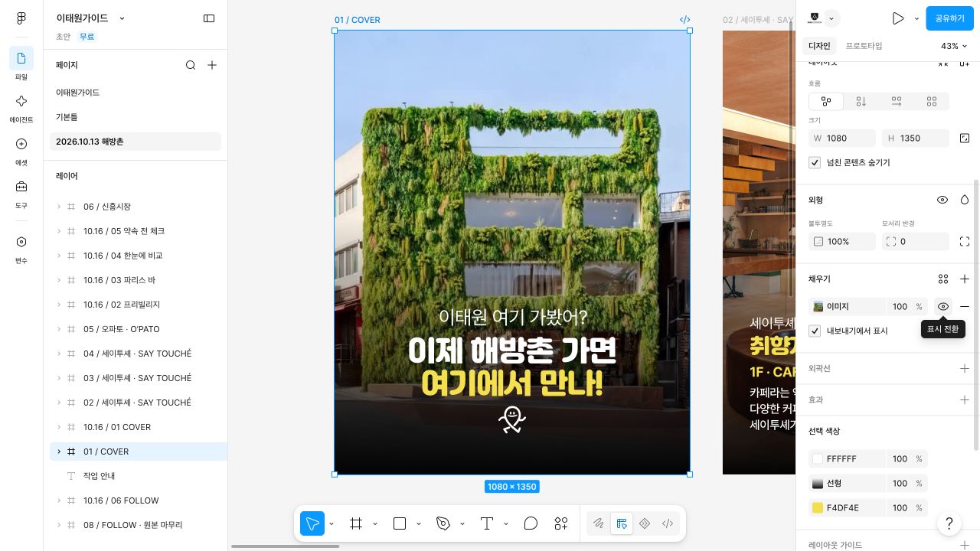Add a layout guide via 레이아웃 가이드 plus
The width and height of the screenshot is (980, 551).
[x=965, y=545]
